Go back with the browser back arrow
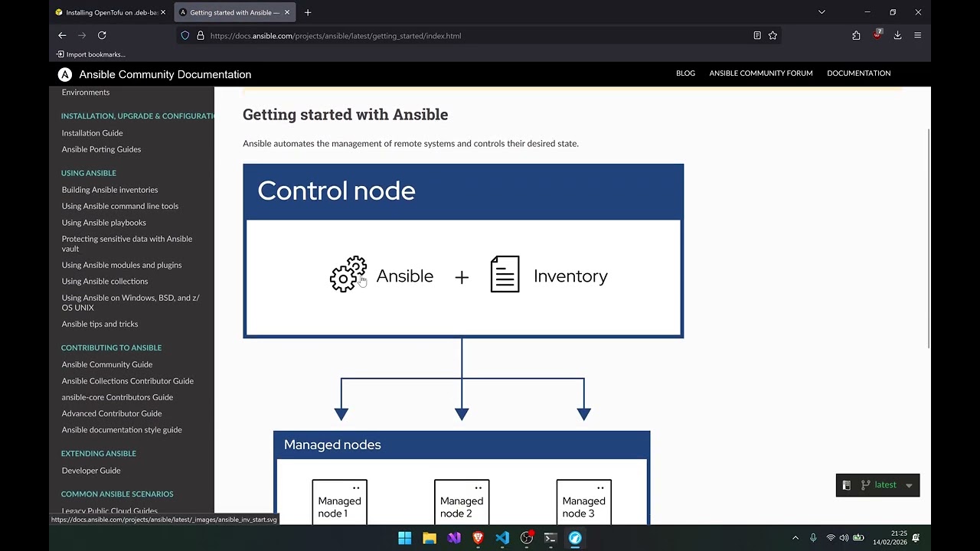 pyautogui.click(x=62, y=35)
